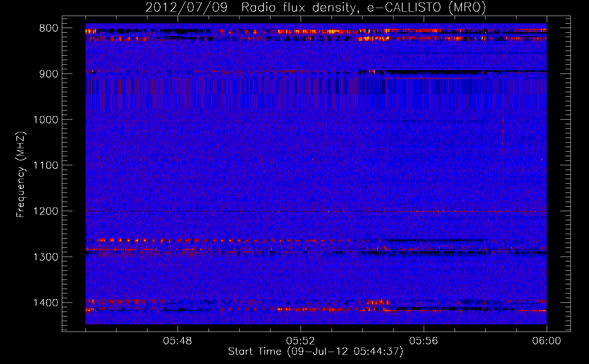Click the 05:52 time tick label
The height and width of the screenshot is (364, 589).
click(301, 341)
